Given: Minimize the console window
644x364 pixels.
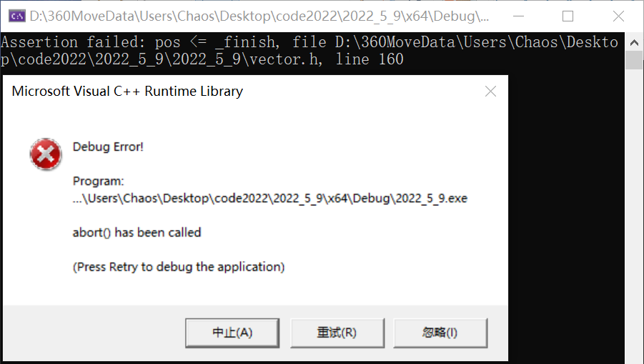Looking at the screenshot, I should pos(519,16).
